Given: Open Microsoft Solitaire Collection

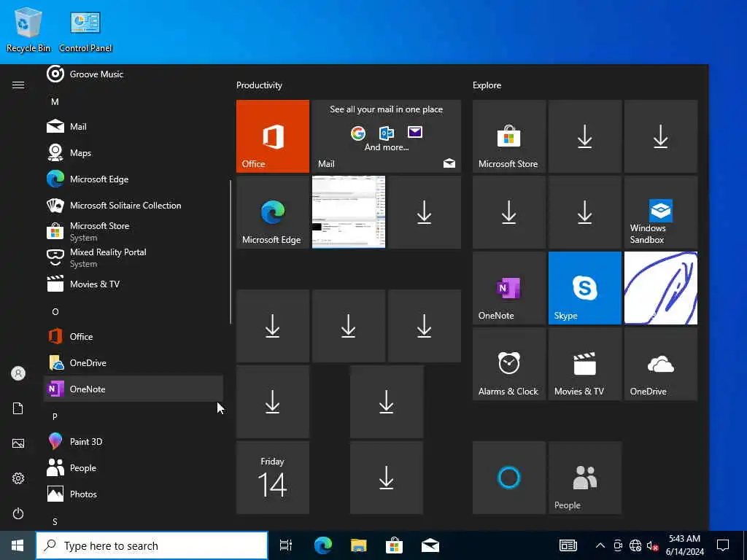Looking at the screenshot, I should (133, 205).
